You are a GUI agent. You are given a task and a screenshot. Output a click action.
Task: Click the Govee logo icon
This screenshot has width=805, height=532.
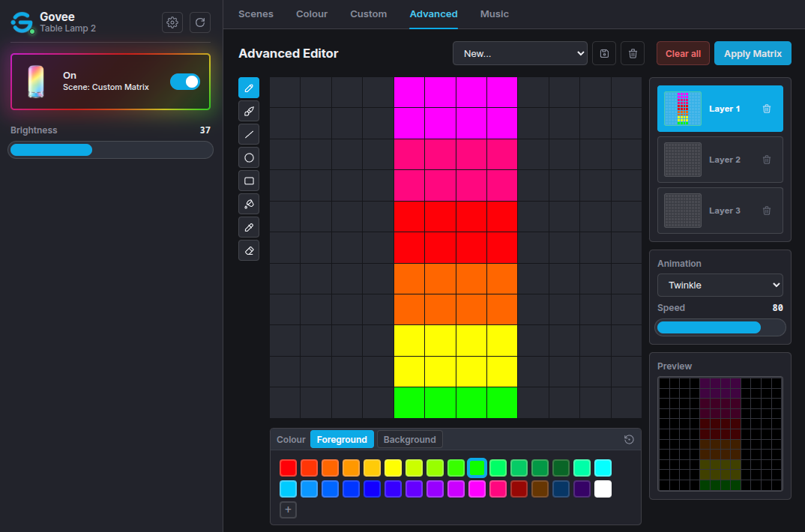coord(22,22)
